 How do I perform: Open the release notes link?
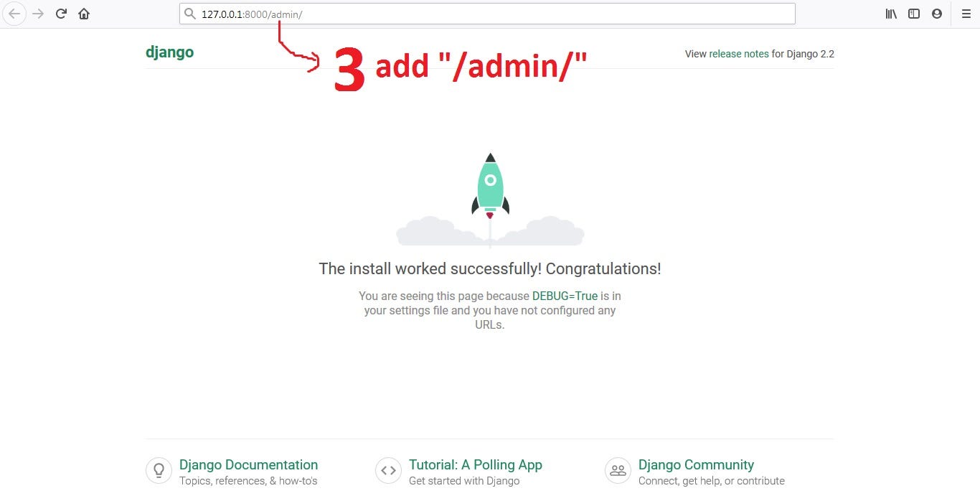pos(739,54)
